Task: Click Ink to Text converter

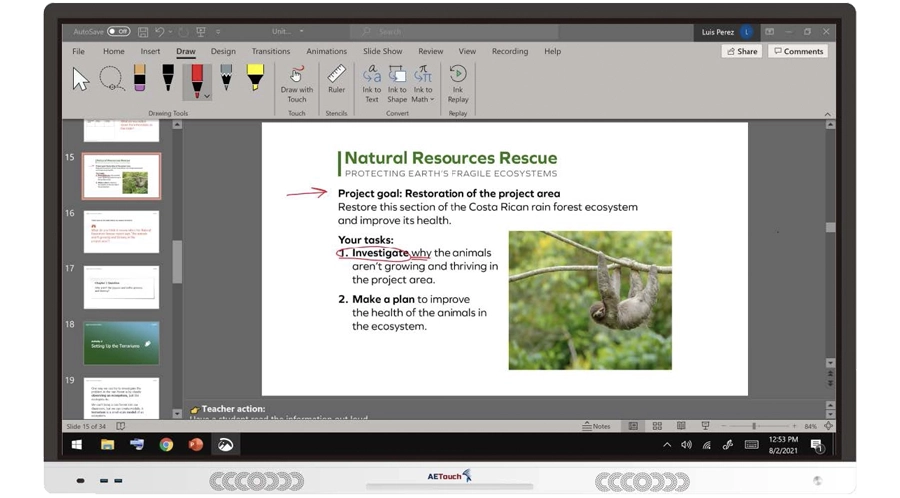Action: [x=372, y=83]
